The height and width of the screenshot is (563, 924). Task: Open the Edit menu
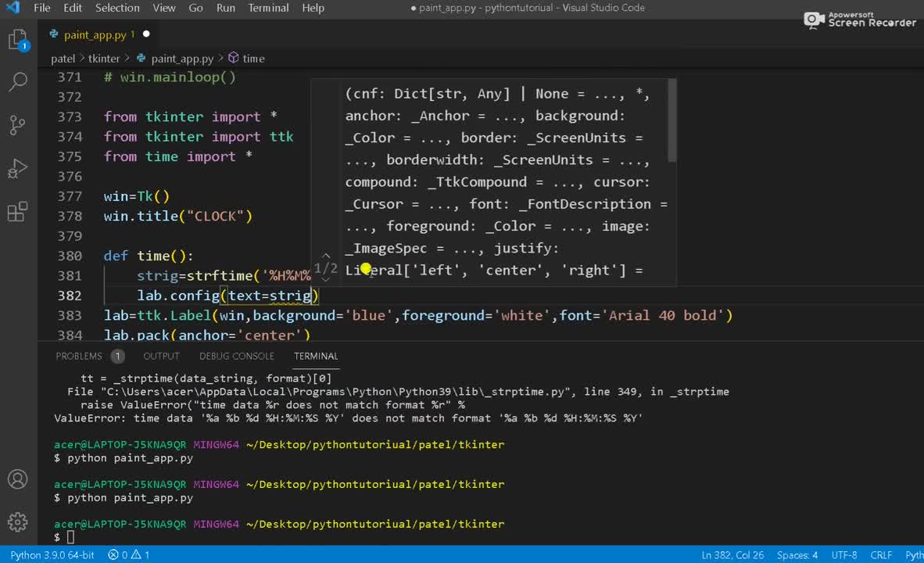click(73, 8)
